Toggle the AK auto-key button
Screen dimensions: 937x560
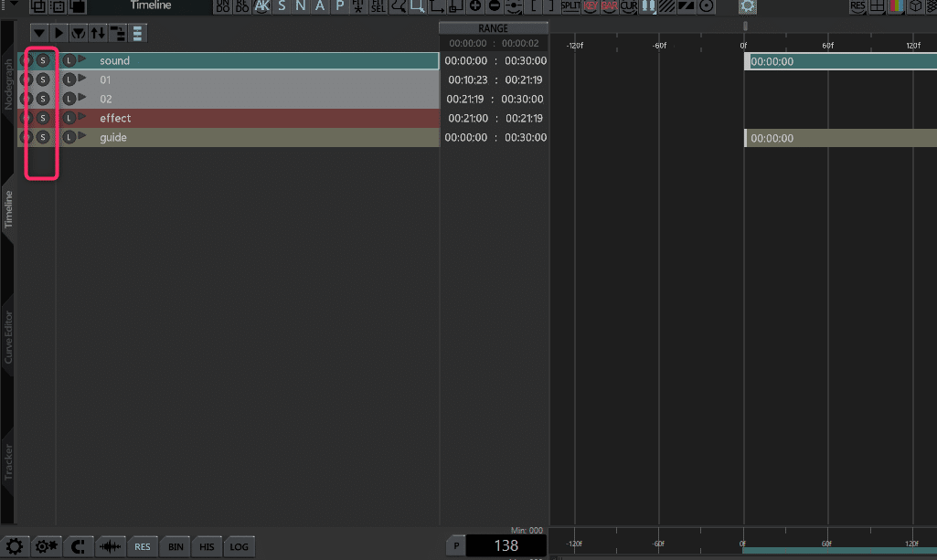[261, 6]
